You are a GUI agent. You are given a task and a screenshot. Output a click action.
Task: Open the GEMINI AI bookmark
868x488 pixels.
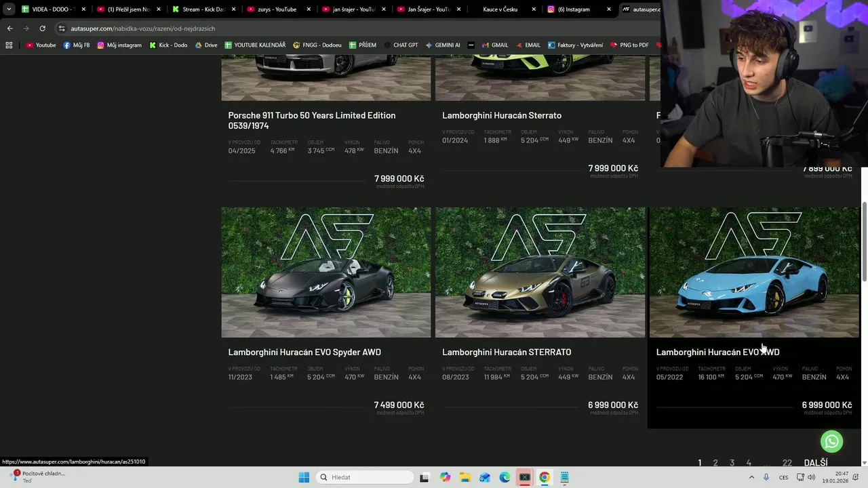tap(443, 45)
